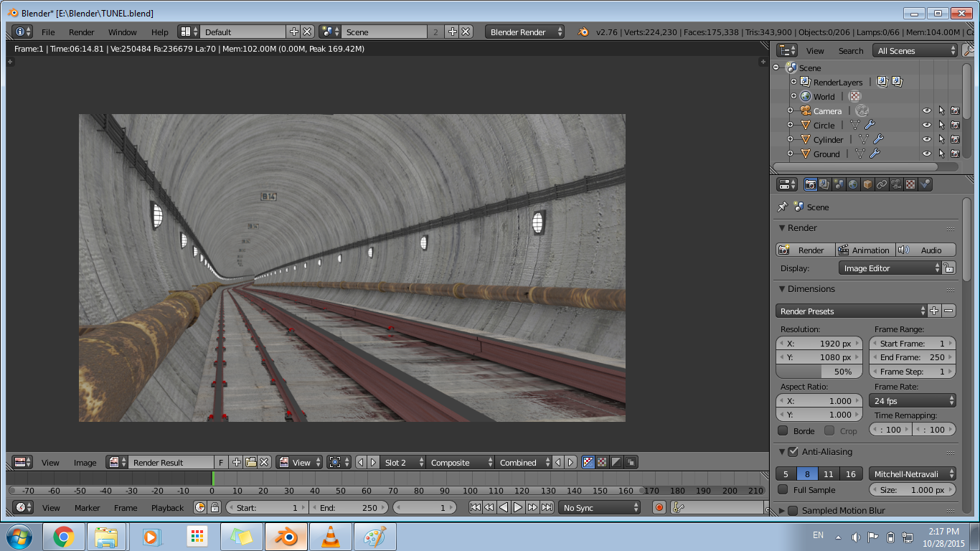Open the Scene properties tab icon

839,184
